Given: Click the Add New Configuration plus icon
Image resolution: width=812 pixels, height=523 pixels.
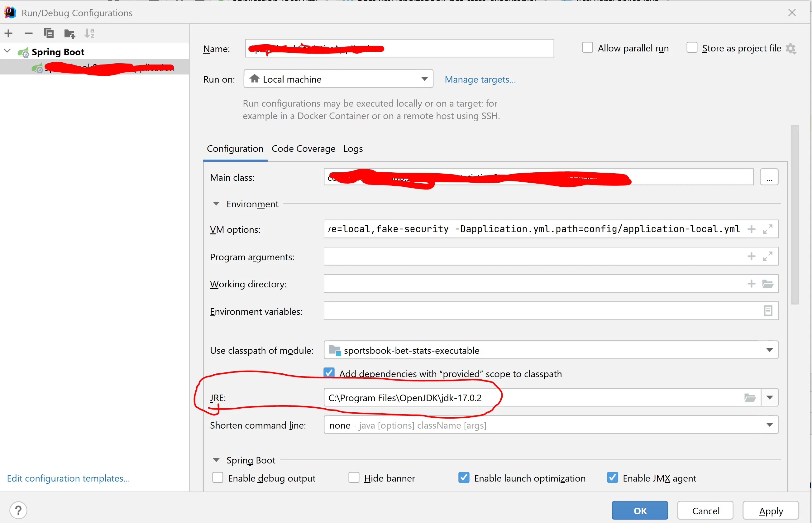Looking at the screenshot, I should coord(8,33).
